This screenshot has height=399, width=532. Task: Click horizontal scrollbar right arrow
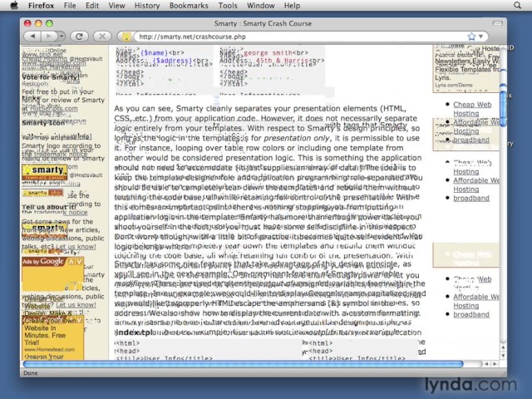click(x=495, y=364)
